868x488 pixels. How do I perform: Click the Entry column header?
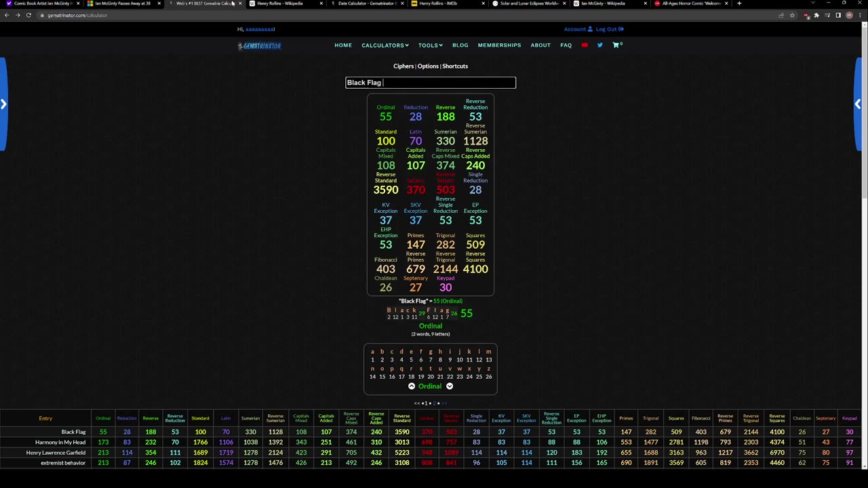(45, 418)
